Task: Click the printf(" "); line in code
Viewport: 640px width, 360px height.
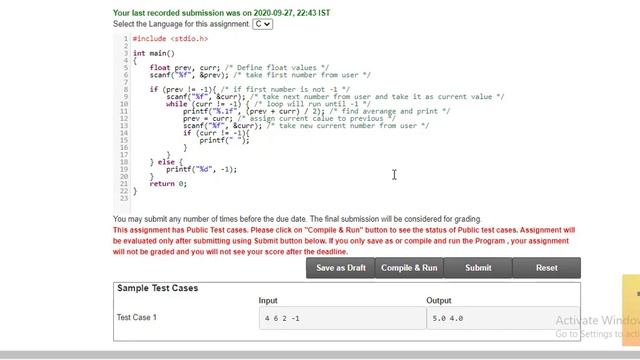Action: tap(224, 140)
